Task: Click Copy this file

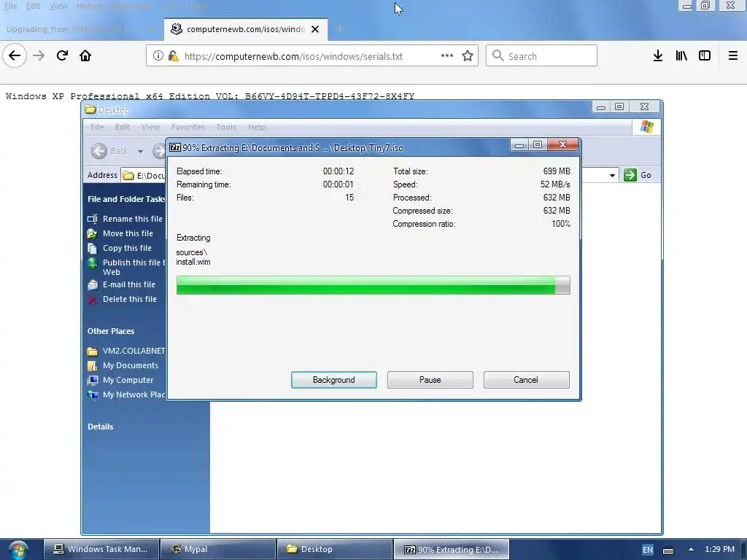Action: click(x=127, y=248)
